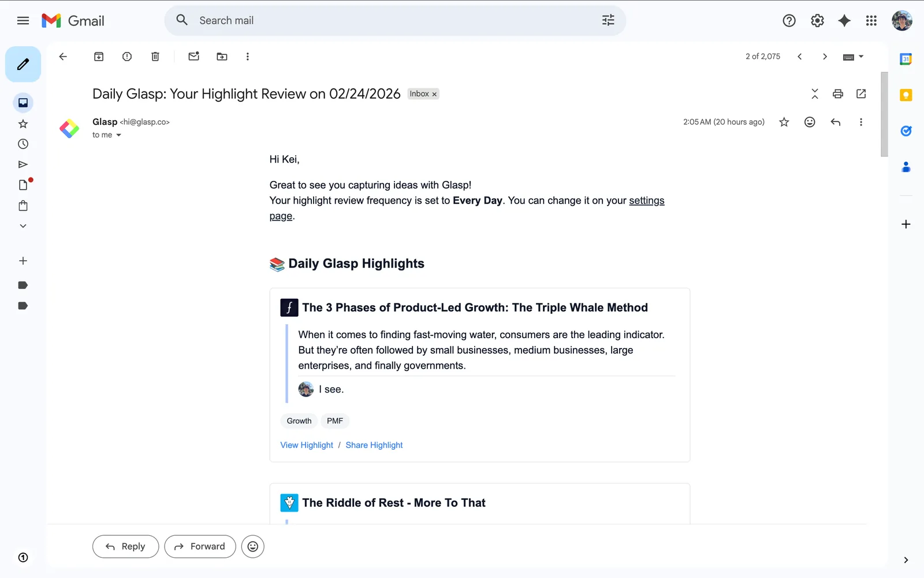The height and width of the screenshot is (578, 924).
Task: Follow the Share Highlight link
Action: [374, 445]
